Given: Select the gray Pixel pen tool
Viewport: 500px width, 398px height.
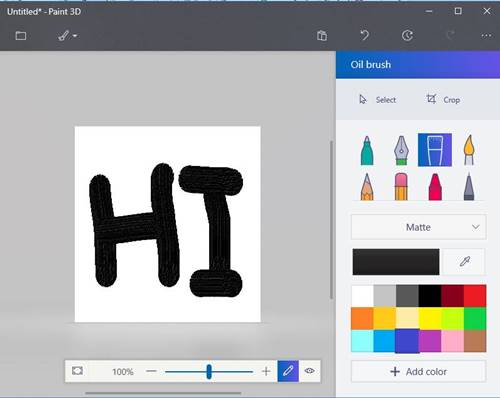Looking at the screenshot, I should [x=469, y=186].
